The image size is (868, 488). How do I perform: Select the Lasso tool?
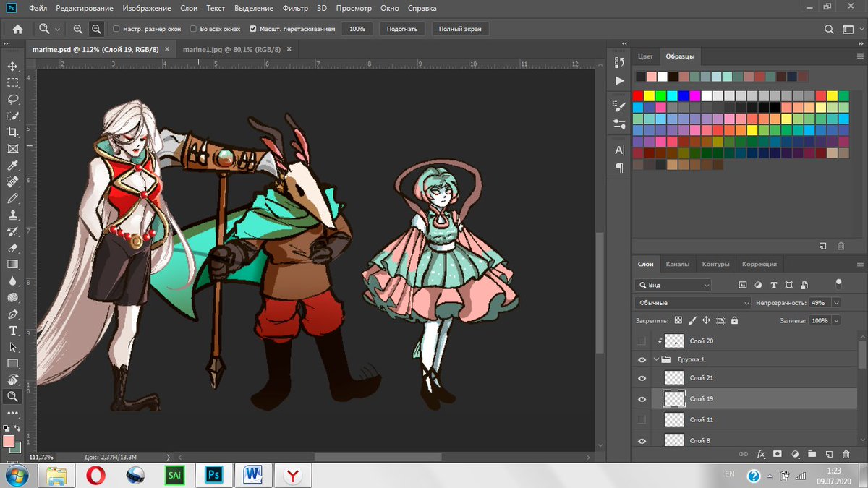pyautogui.click(x=12, y=99)
